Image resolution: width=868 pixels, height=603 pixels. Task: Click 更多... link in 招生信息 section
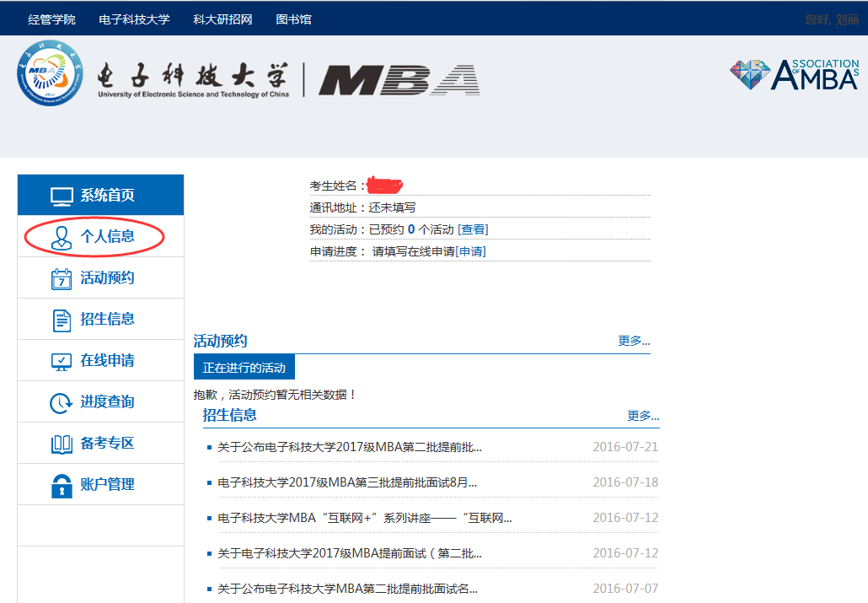coord(643,416)
